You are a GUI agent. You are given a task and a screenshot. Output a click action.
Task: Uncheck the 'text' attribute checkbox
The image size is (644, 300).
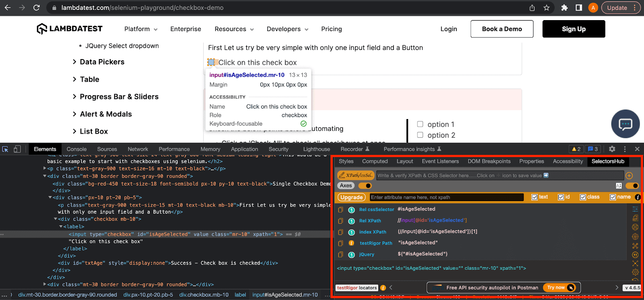[535, 197]
